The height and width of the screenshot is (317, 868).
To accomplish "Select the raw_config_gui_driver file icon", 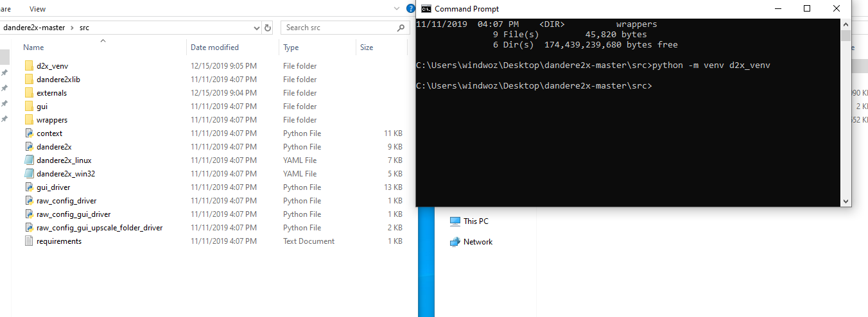I will tap(29, 214).
